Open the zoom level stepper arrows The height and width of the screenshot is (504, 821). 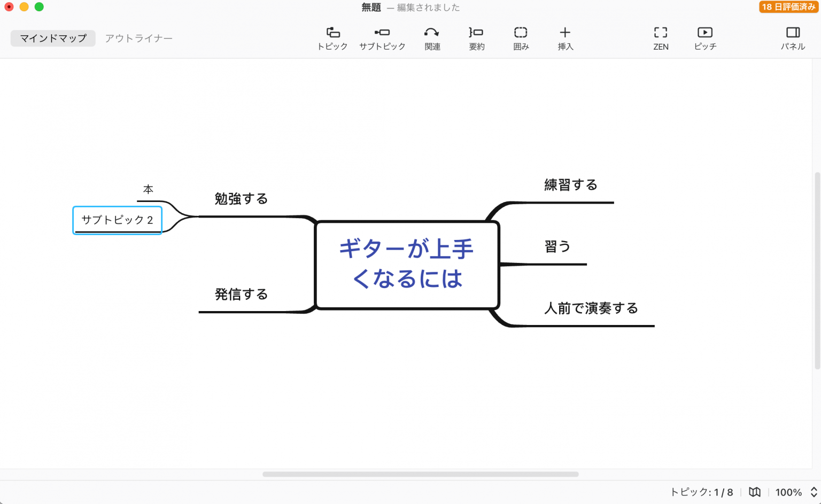(814, 492)
